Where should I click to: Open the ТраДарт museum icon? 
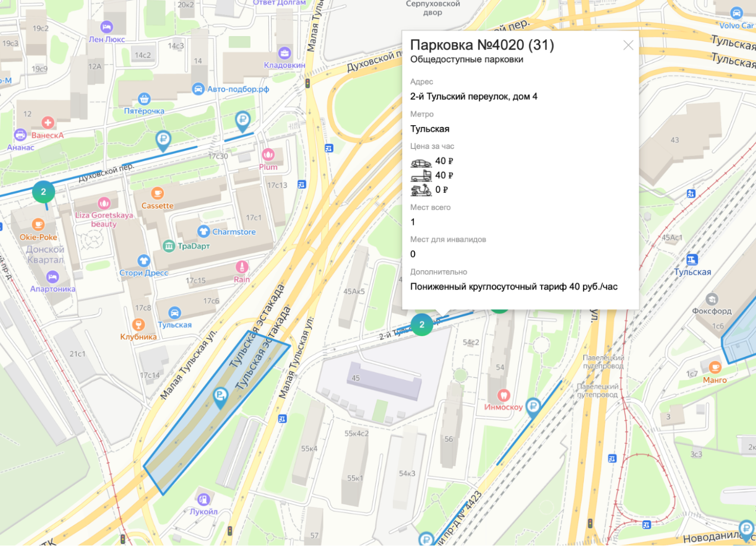coord(169,246)
